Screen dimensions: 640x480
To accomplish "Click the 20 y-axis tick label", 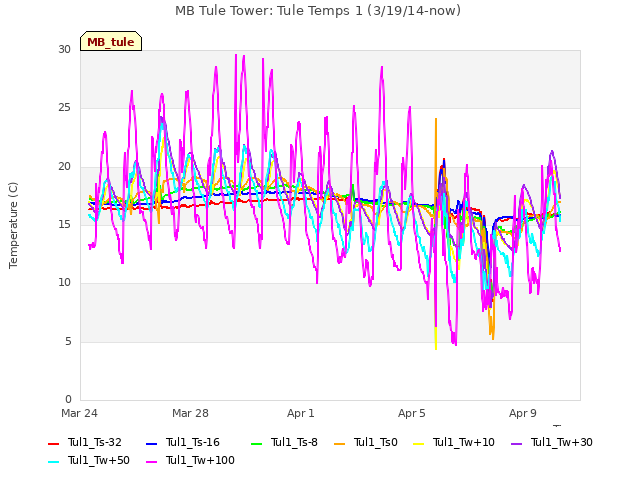I will 64,166.
